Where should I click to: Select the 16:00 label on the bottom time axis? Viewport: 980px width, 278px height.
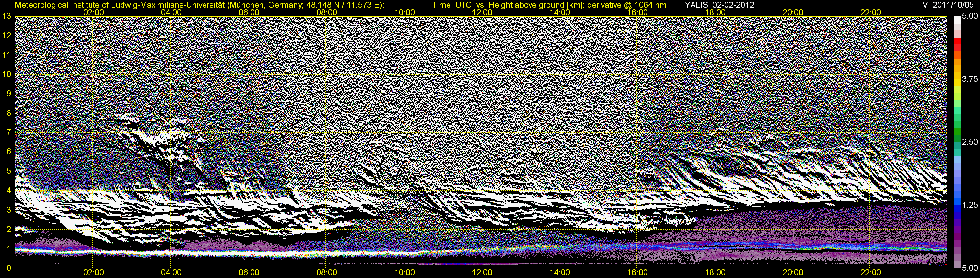638,273
